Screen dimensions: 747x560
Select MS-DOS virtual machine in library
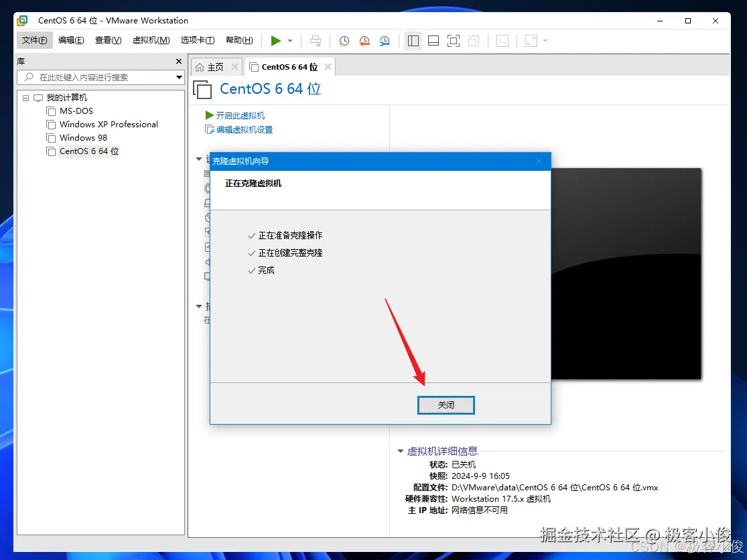point(76,111)
